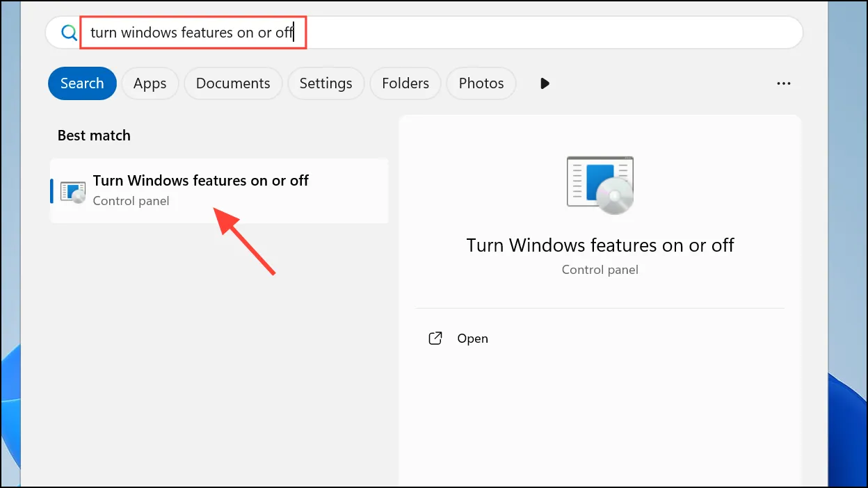Click the Best match heading
This screenshot has height=488, width=868.
pos(94,136)
